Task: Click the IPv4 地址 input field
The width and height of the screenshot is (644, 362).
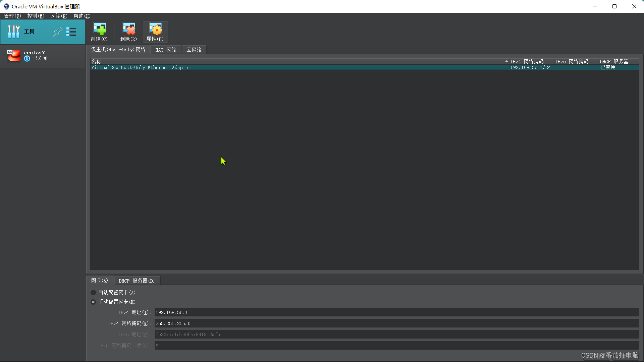Action: coord(397,312)
